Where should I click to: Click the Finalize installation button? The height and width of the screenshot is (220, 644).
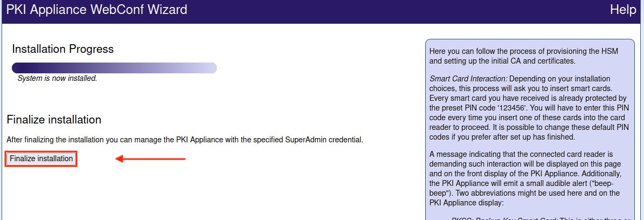pyautogui.click(x=41, y=159)
